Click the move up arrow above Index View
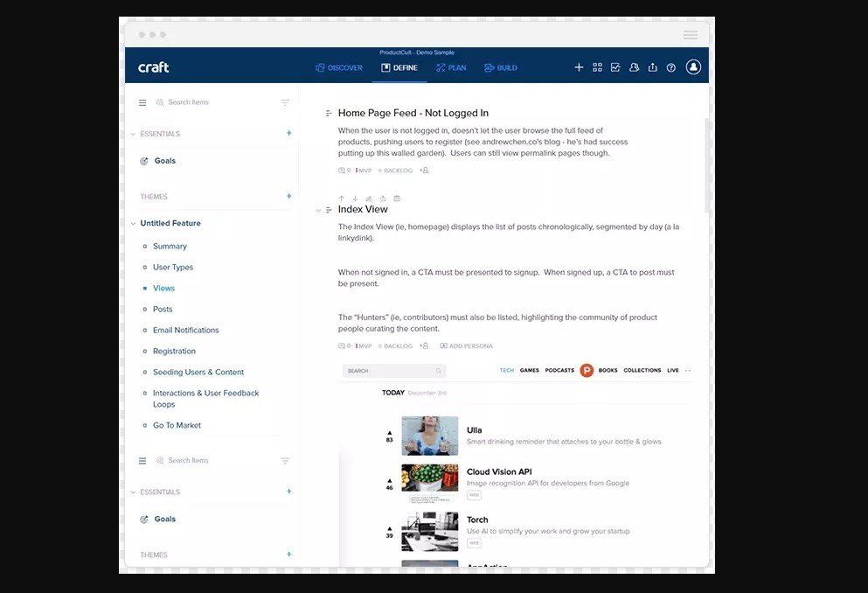This screenshot has height=593, width=868. click(342, 199)
